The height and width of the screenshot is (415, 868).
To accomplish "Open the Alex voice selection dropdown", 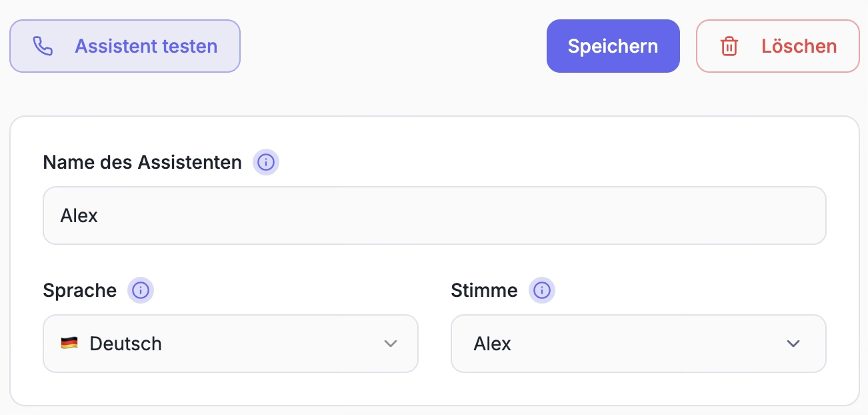I will (638, 344).
